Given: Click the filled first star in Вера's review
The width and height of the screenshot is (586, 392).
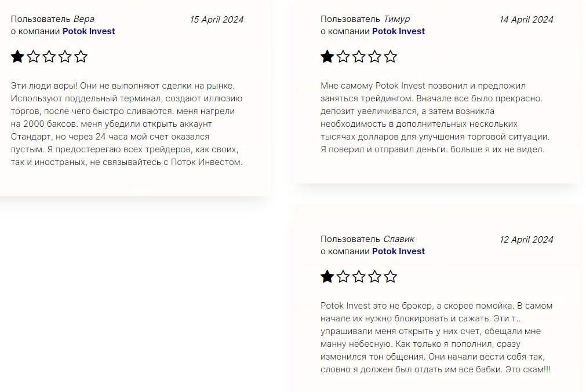Looking at the screenshot, I should 17,57.
